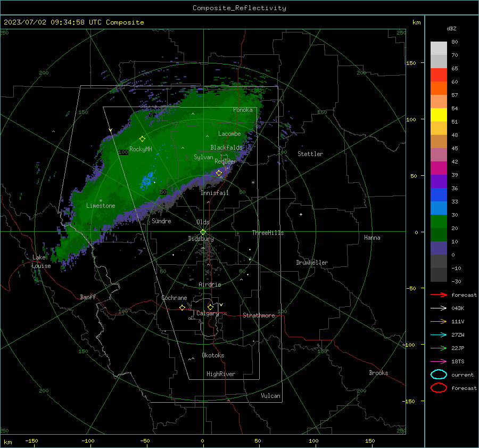Click the slate purple 10–0 dBZ band
This screenshot has width=479, height=448.
click(x=439, y=248)
